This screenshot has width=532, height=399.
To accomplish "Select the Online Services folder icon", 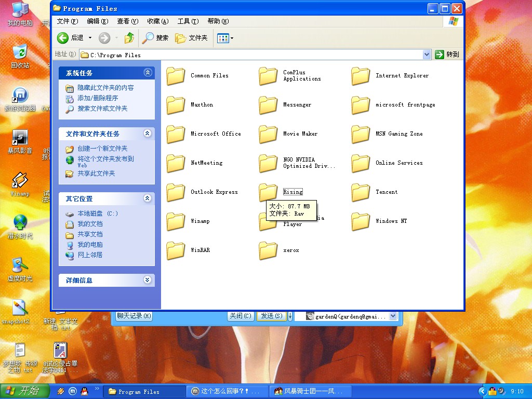I will [x=361, y=163].
